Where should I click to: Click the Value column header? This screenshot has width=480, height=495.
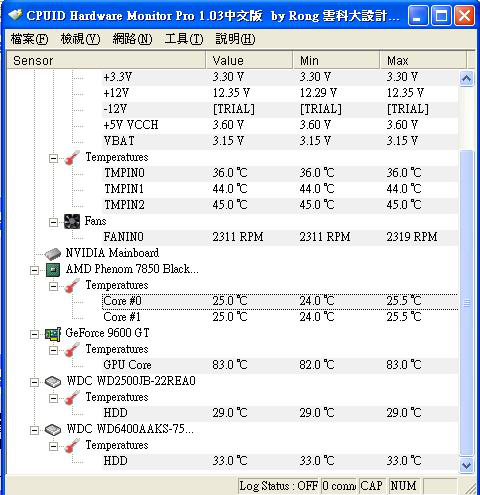coord(249,60)
